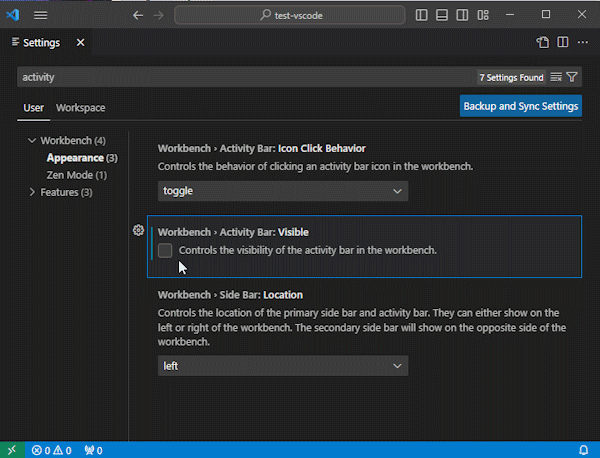
Task: Click the clear settings search input icon
Action: [556, 77]
